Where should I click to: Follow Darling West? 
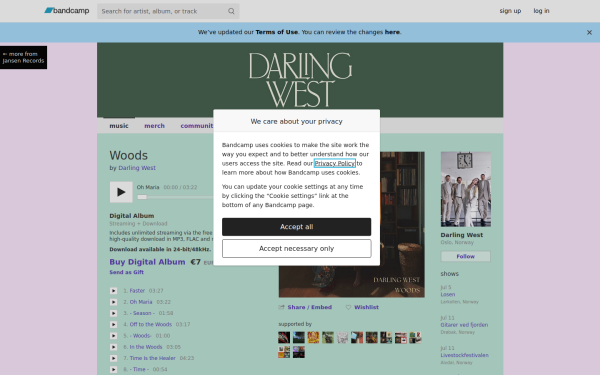click(x=466, y=256)
